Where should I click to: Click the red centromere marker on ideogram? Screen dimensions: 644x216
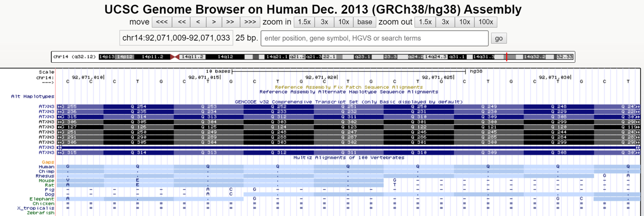pos(175,57)
